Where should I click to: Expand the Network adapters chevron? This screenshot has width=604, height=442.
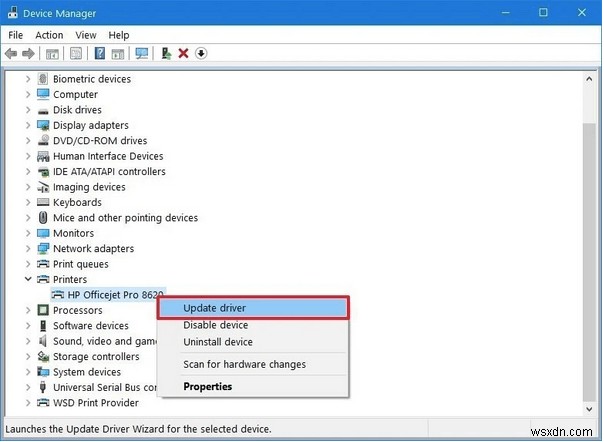tap(28, 248)
